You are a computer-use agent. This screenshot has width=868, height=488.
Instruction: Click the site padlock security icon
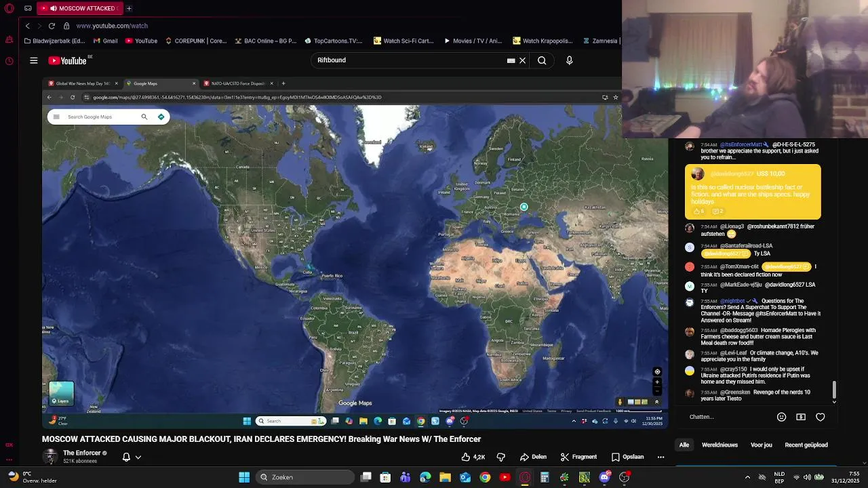coord(66,26)
